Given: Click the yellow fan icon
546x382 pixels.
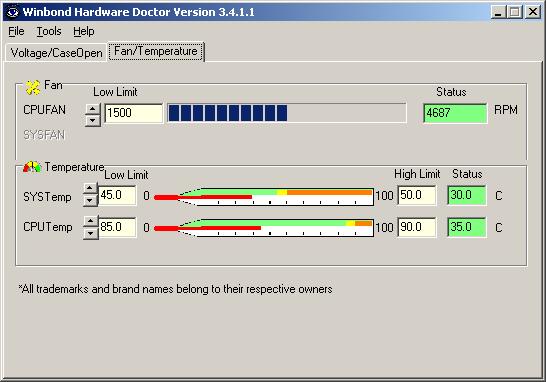Looking at the screenshot, I should click(x=33, y=87).
